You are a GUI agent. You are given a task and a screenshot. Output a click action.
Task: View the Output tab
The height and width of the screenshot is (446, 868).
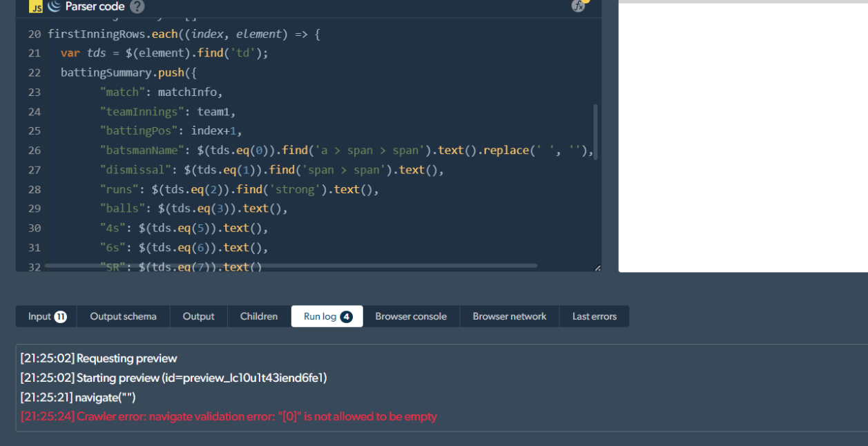click(198, 316)
